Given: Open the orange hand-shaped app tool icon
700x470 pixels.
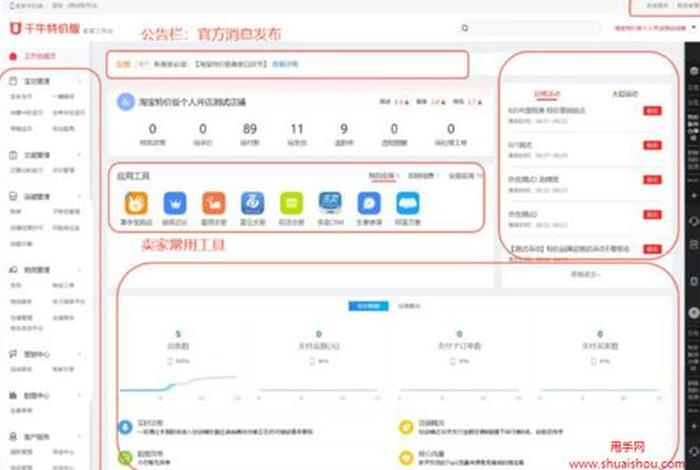Looking at the screenshot, I should coord(136,203).
